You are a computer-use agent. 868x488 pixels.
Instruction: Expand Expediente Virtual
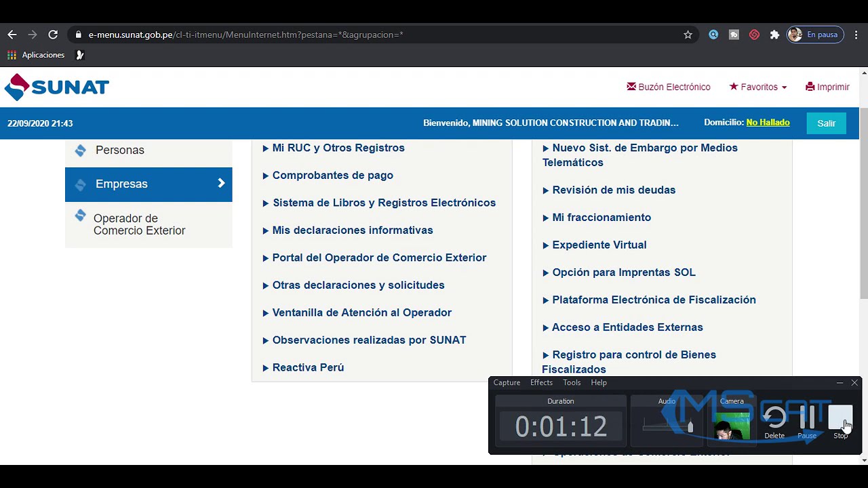click(595, 245)
